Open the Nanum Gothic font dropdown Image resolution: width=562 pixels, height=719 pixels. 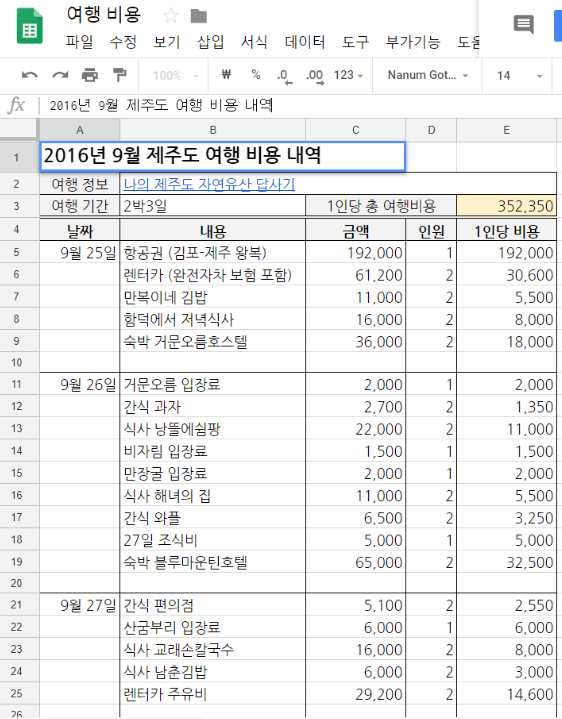428,75
